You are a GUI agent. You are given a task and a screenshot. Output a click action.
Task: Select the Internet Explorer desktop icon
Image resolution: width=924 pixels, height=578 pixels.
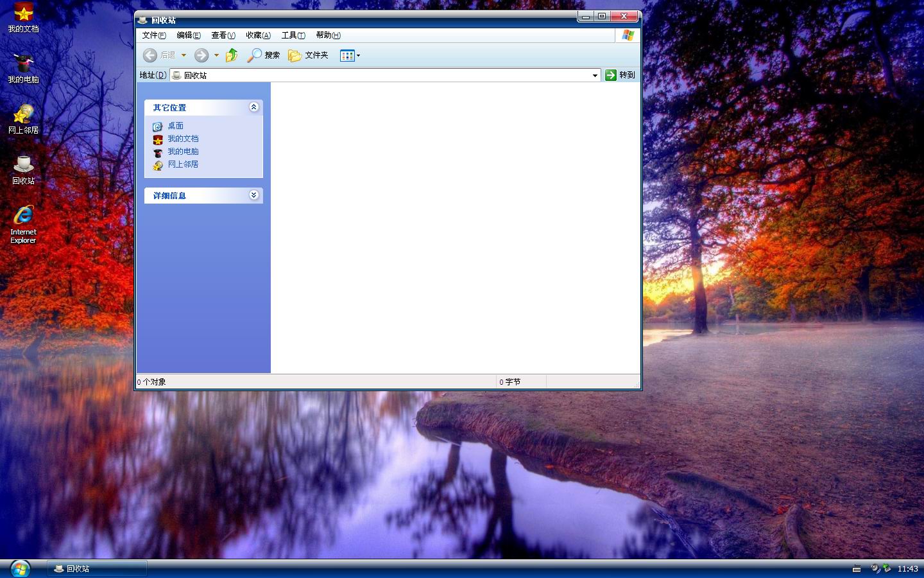click(x=23, y=225)
